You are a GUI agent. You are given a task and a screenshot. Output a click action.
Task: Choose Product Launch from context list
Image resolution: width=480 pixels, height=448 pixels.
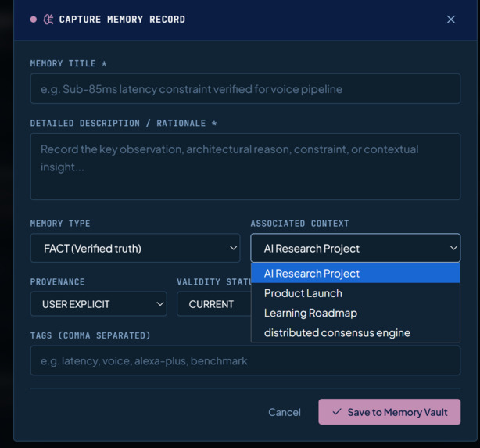(356, 293)
